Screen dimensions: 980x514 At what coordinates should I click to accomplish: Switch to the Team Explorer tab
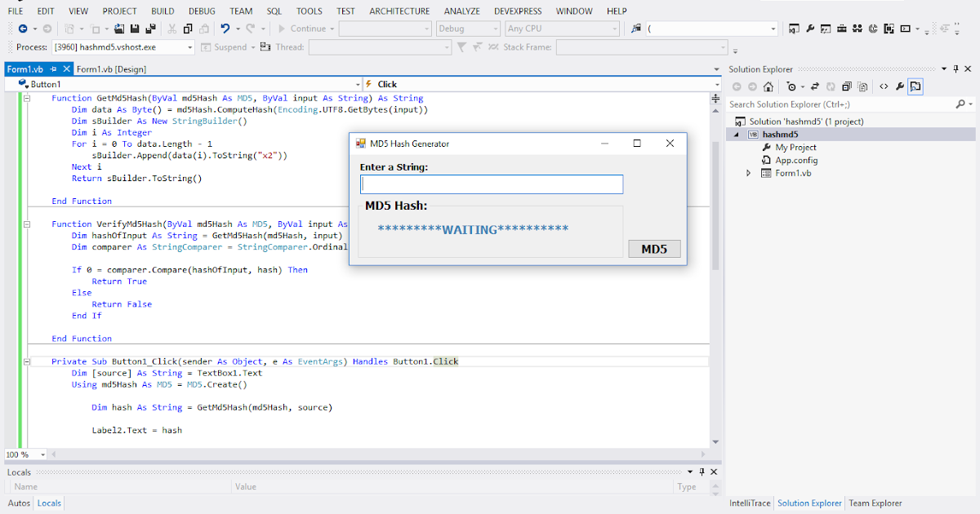877,503
